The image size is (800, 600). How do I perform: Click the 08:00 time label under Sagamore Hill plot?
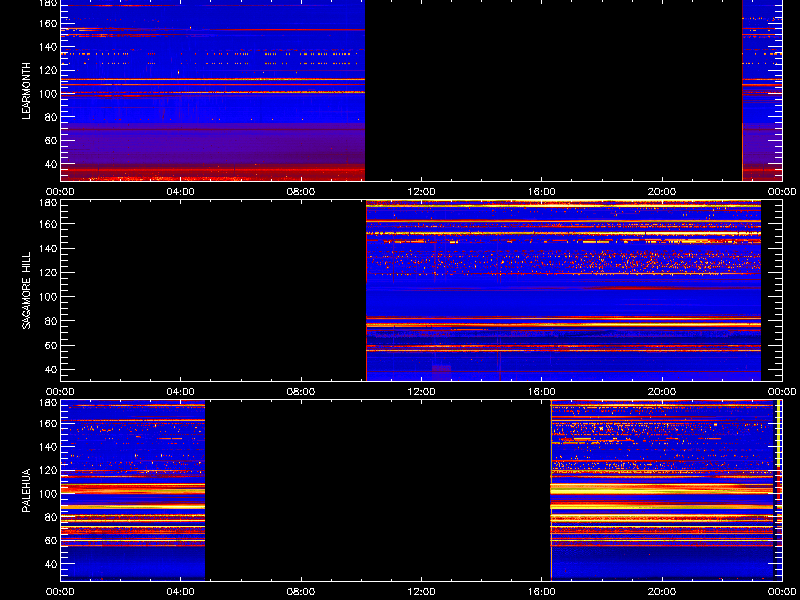[301, 392]
